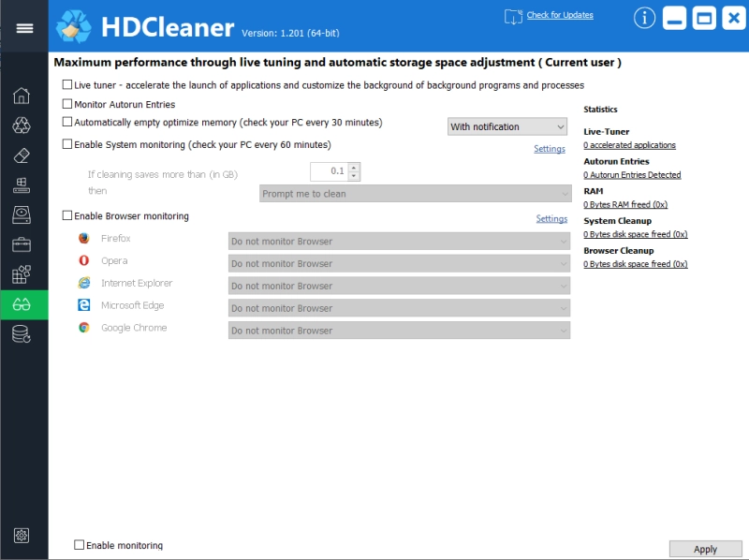Viewport: 749px width, 560px height.
Task: Open System monitoring Settings link
Action: (x=550, y=149)
